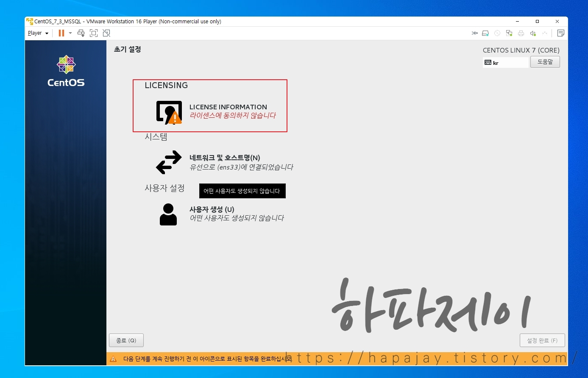Image resolution: width=588 pixels, height=378 pixels.
Task: Click the 시스템 section heading
Action: point(156,137)
